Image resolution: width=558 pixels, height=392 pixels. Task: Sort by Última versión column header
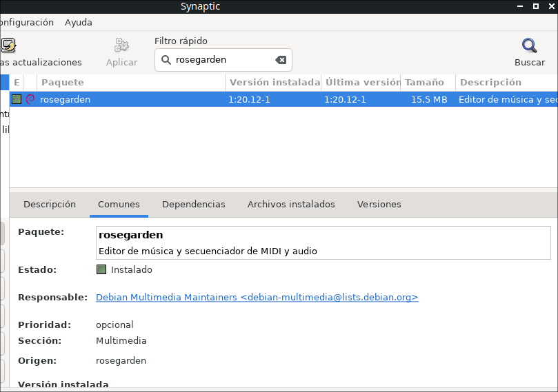point(361,83)
